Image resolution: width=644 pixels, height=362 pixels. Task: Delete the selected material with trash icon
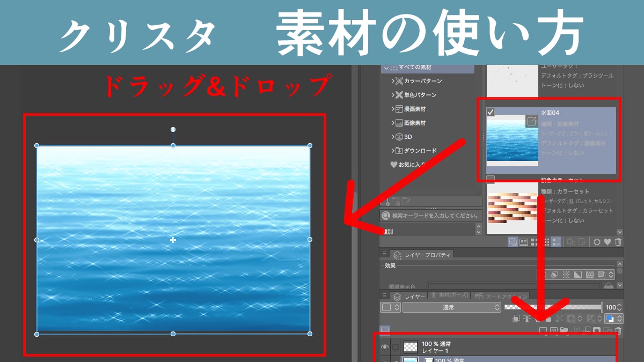click(618, 242)
